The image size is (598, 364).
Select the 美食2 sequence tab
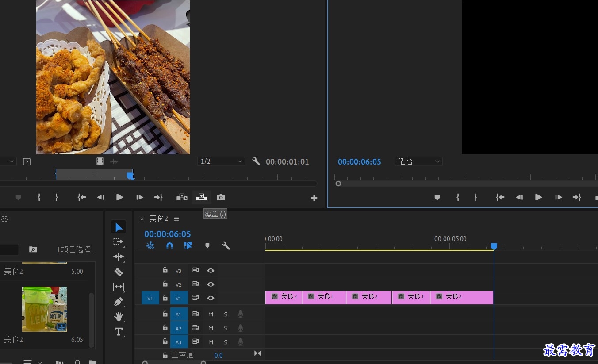coord(159,218)
